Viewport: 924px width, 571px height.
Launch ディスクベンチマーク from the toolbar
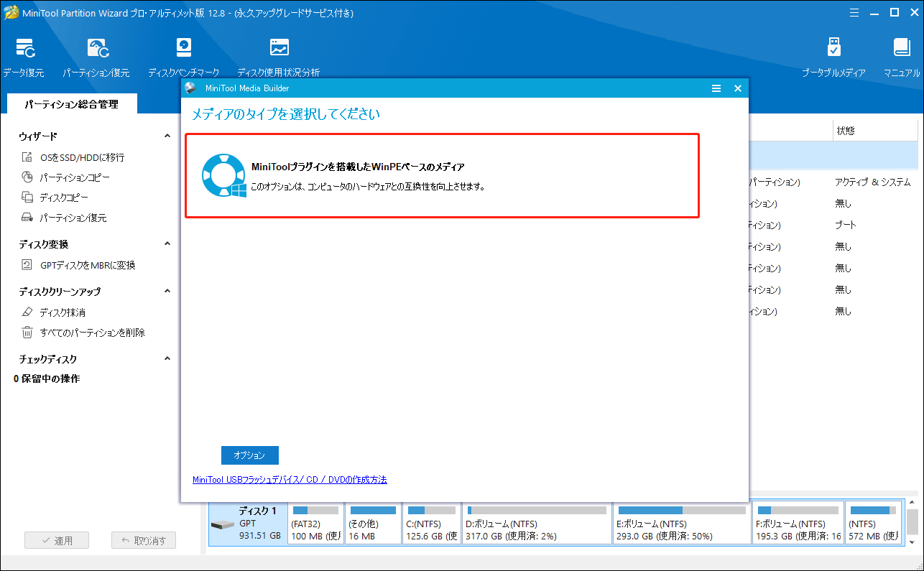point(184,47)
